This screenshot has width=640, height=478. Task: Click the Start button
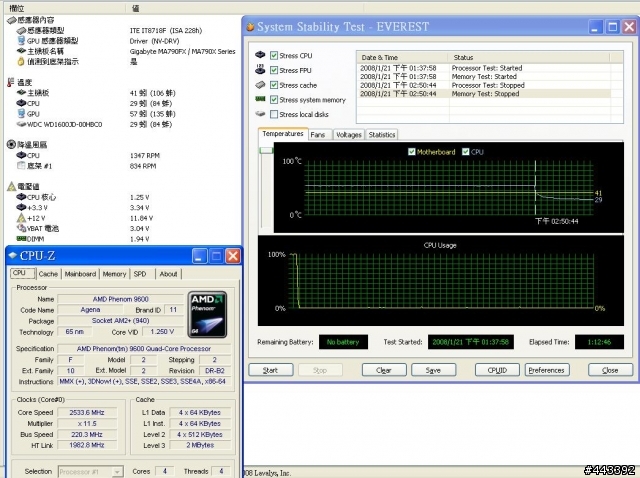pyautogui.click(x=271, y=370)
